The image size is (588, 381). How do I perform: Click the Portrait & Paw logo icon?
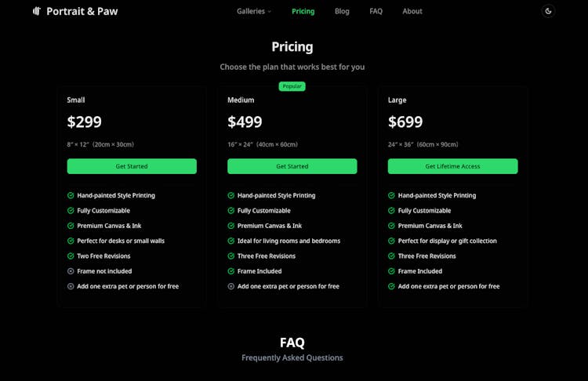tap(36, 11)
